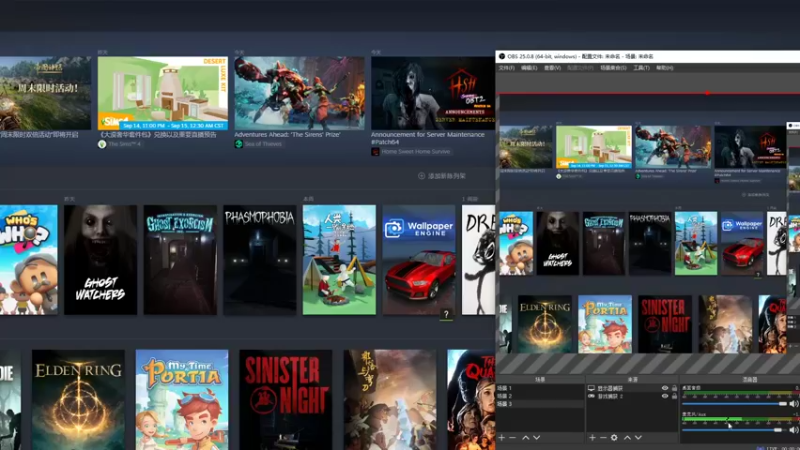Open the Ghost Watchers game tile in Steam
The image size is (800, 450).
101,260
